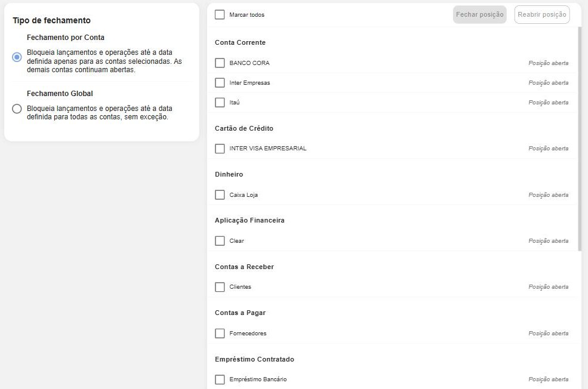Image resolution: width=588 pixels, height=389 pixels.
Task: Select the Fornecedores checkbox
Action: point(220,333)
